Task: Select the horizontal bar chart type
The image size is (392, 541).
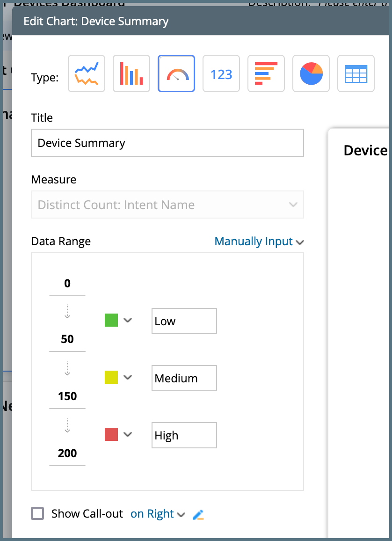Action: click(266, 73)
